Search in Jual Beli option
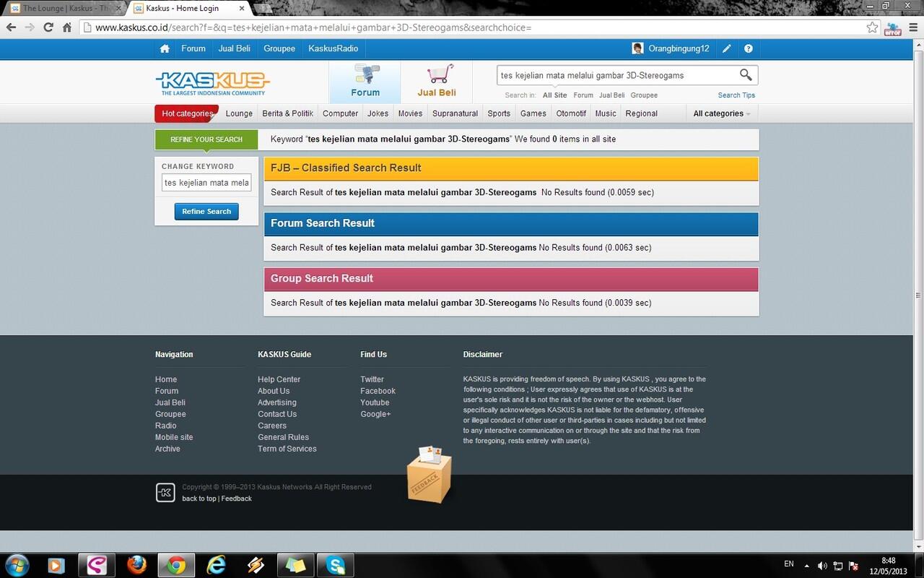Image resolution: width=924 pixels, height=578 pixels. tap(612, 95)
